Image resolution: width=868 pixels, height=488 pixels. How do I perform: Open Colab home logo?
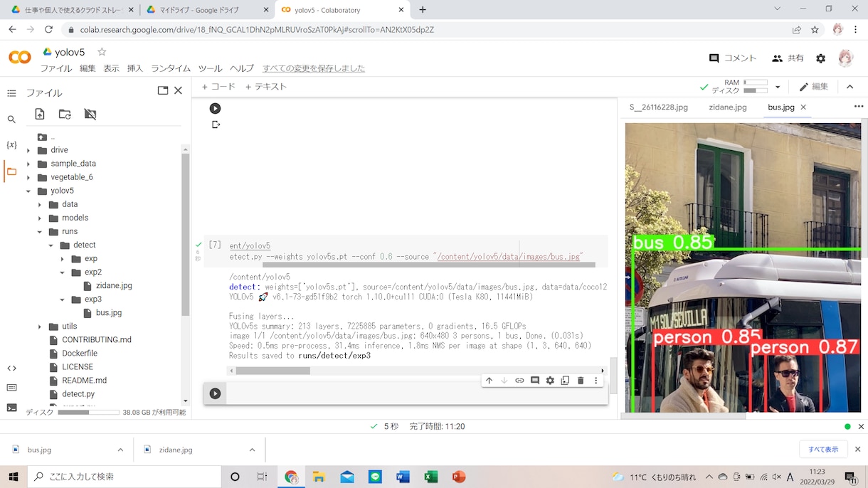19,58
